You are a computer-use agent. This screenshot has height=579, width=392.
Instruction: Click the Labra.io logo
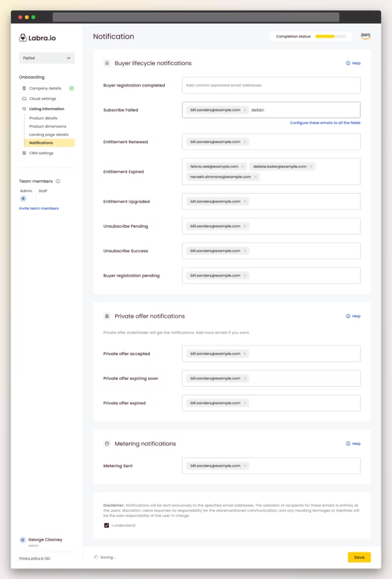(37, 38)
